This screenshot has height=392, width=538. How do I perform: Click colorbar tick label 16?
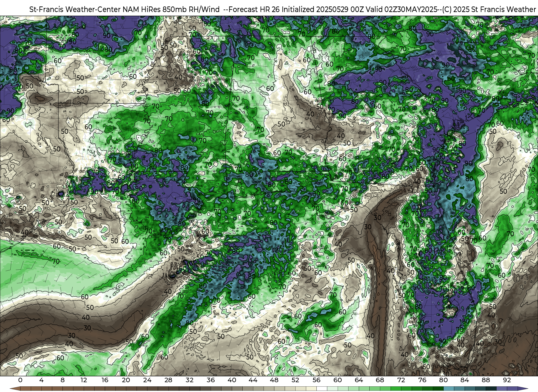coord(105,380)
